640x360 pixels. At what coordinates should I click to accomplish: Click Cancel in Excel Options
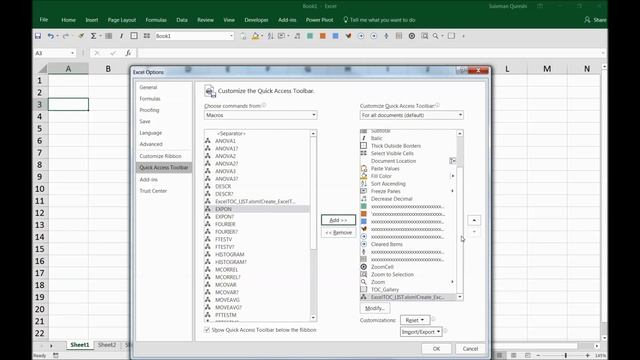click(470, 349)
